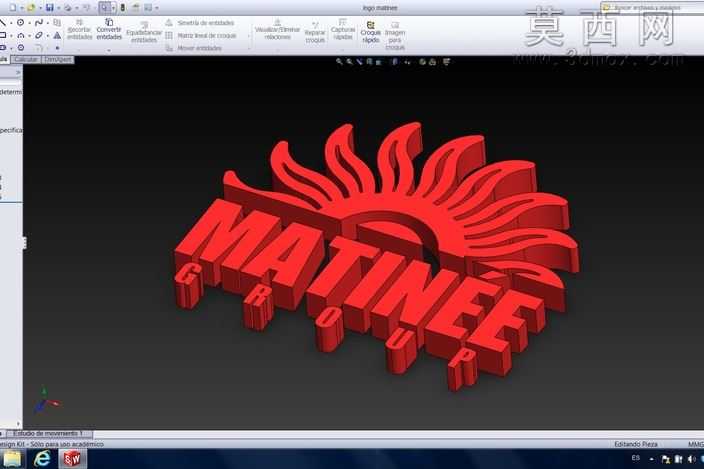Open the dropdown next to New document
Screen dimensions: 704x469
21,8
